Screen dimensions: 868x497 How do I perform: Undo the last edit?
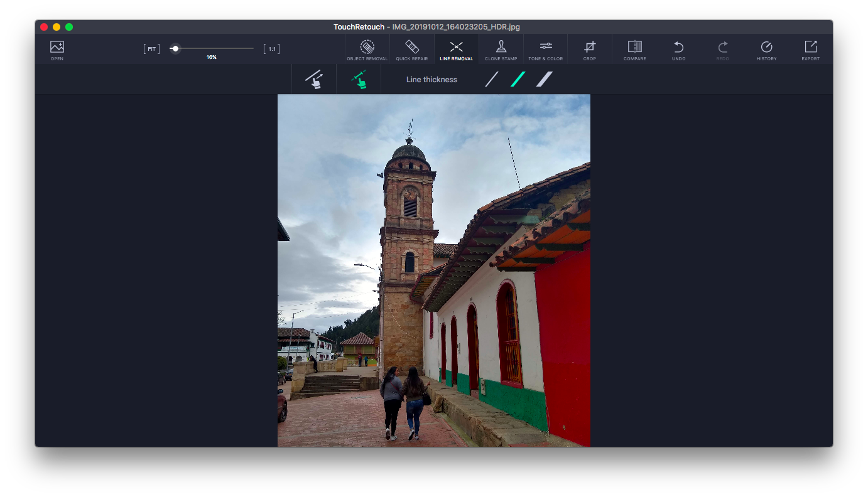tap(678, 50)
